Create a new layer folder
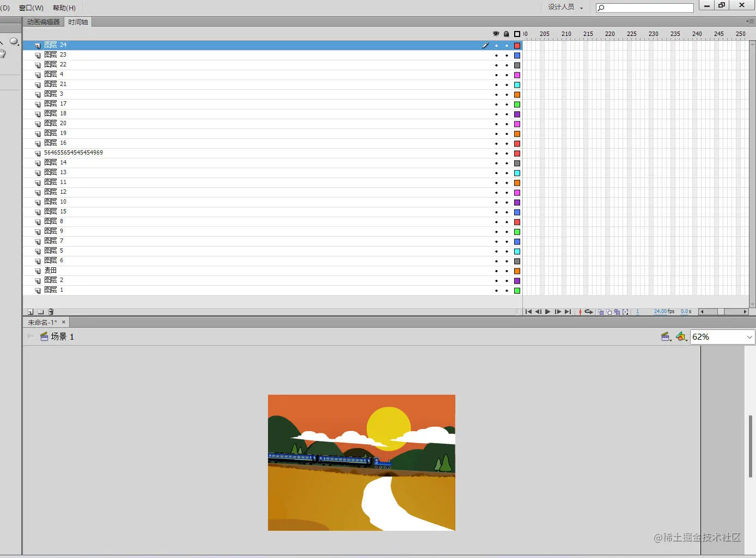Image resolution: width=756 pixels, height=558 pixels. [40, 311]
